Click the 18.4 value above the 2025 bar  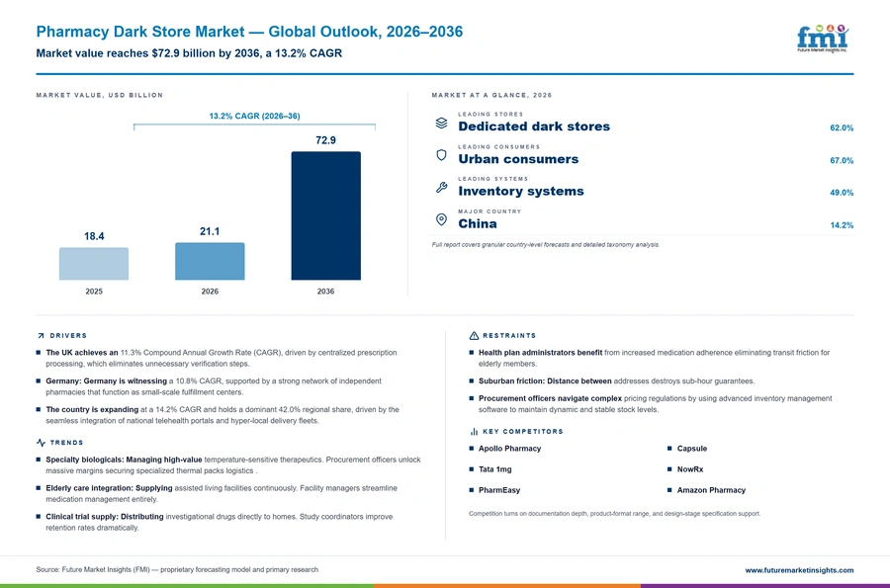pyautogui.click(x=94, y=236)
